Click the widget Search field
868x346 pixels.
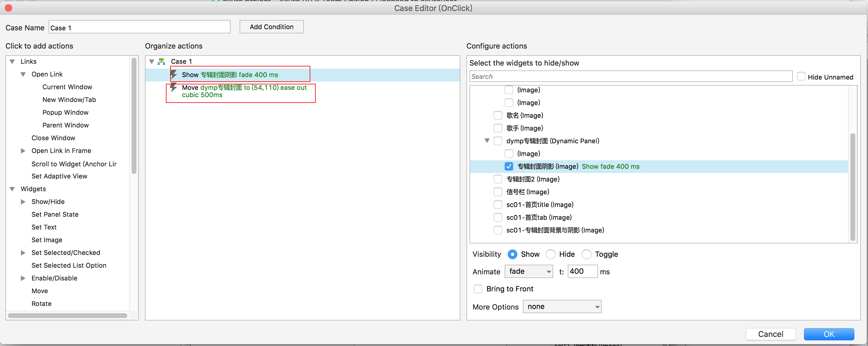tap(631, 76)
